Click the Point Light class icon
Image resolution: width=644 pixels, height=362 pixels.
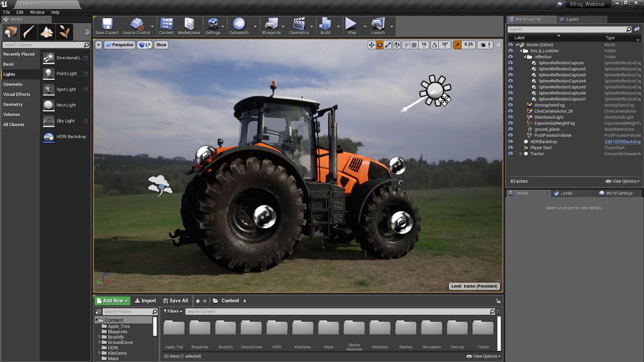point(48,73)
